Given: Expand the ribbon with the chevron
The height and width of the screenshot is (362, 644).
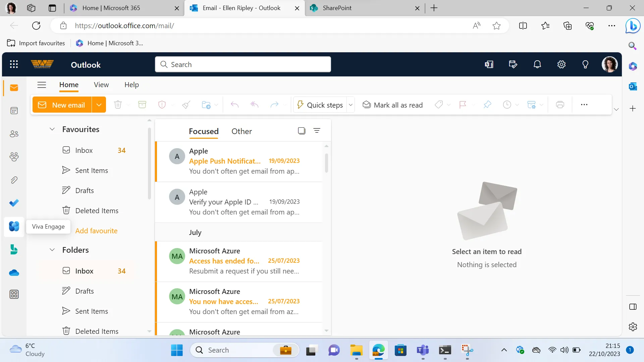Looking at the screenshot, I should click(x=616, y=110).
